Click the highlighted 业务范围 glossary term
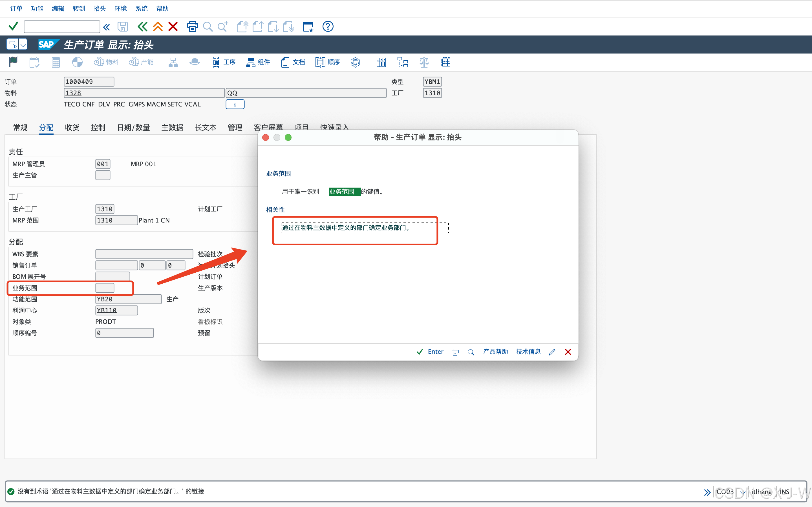The image size is (812, 507). pyautogui.click(x=342, y=192)
